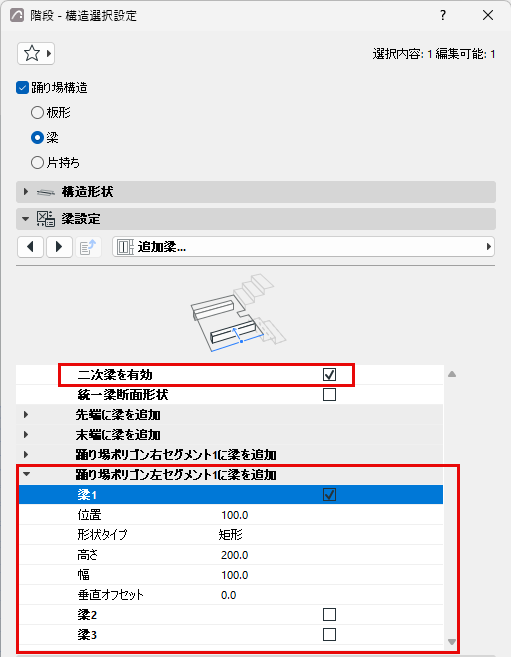Click the 二次梁を有効 label

115,375
